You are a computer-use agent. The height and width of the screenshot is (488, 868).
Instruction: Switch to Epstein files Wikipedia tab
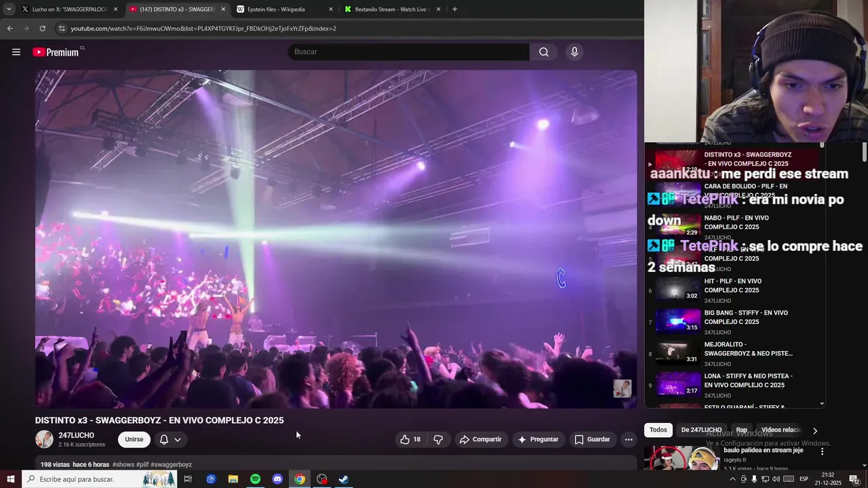(285, 9)
